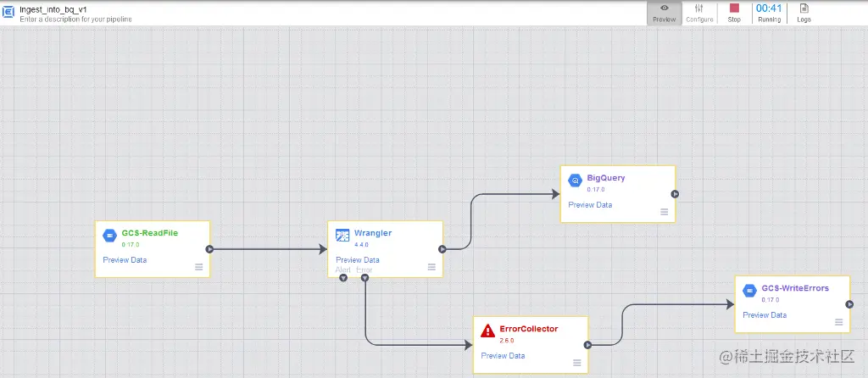Viewport: 868px width, 378px height.
Task: Select the Wrangler node title
Action: [373, 233]
